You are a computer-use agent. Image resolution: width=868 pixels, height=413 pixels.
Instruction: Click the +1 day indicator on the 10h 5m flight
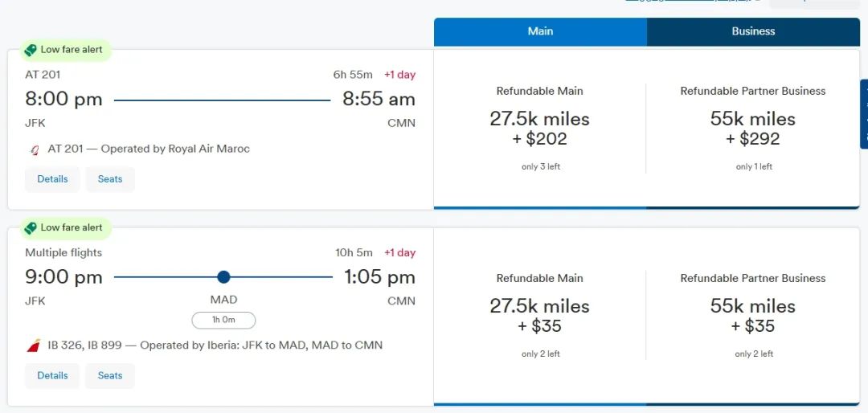(399, 252)
